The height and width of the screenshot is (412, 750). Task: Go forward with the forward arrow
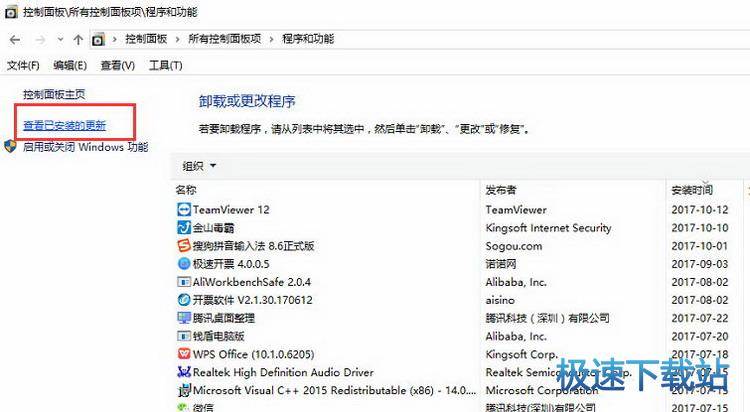point(41,40)
